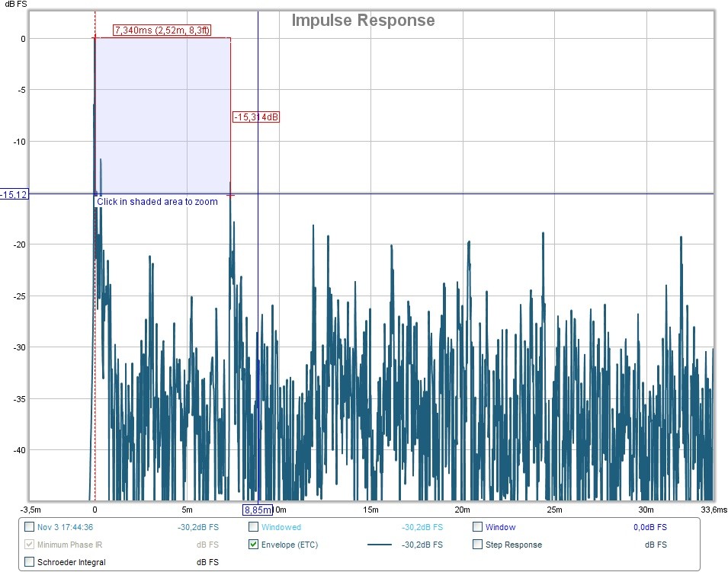Click the "-25" vertical axis label
Screen dimensions: 728x572
click(x=20, y=296)
